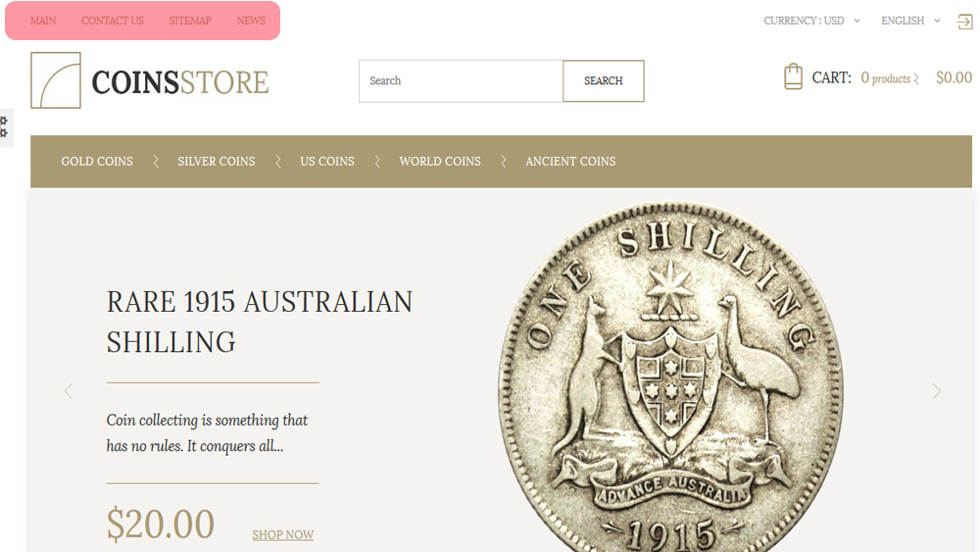Focus the Search input field
The width and height of the screenshot is (980, 552).
coord(462,80)
